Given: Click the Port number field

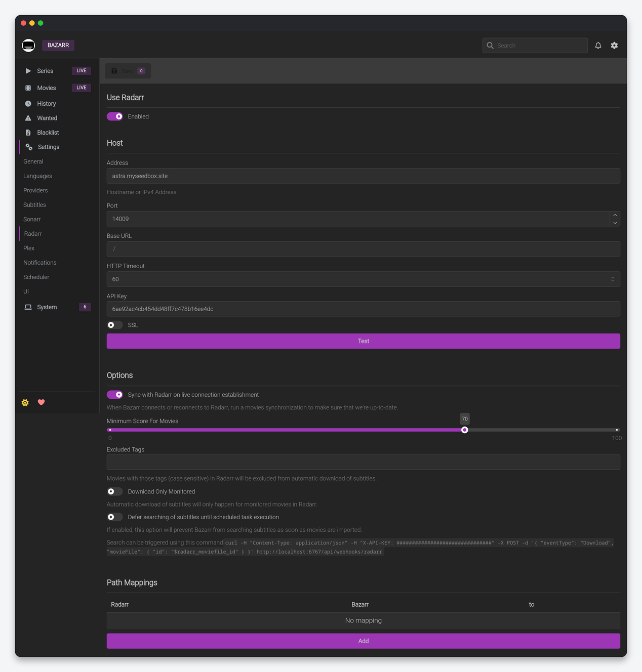Looking at the screenshot, I should click(358, 219).
